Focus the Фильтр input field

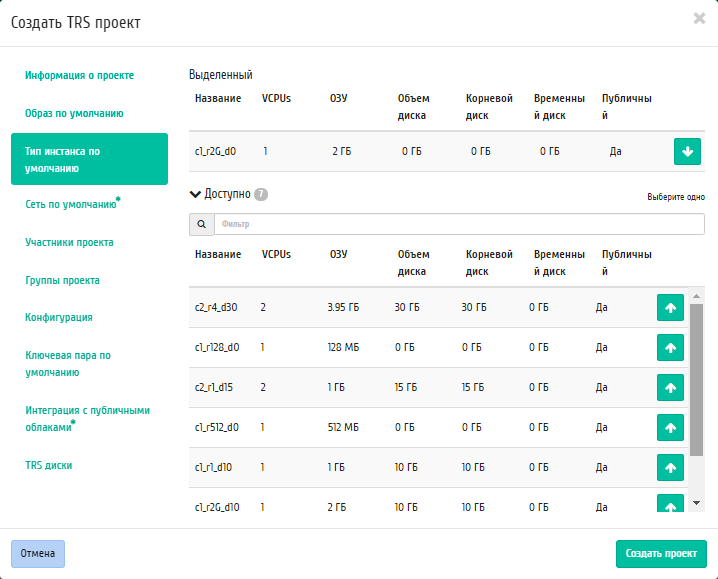[x=459, y=224]
